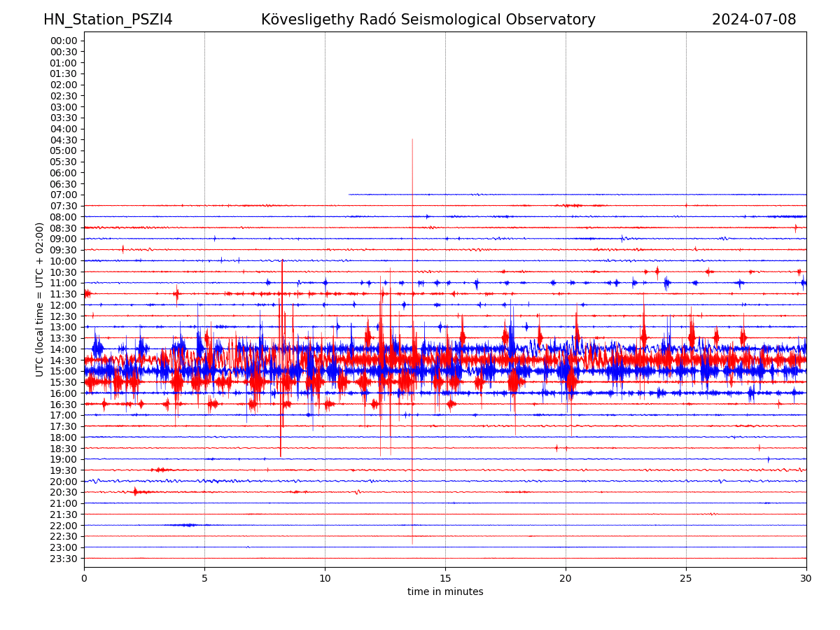Click the 30 minute x-axis tick label

(x=806, y=578)
